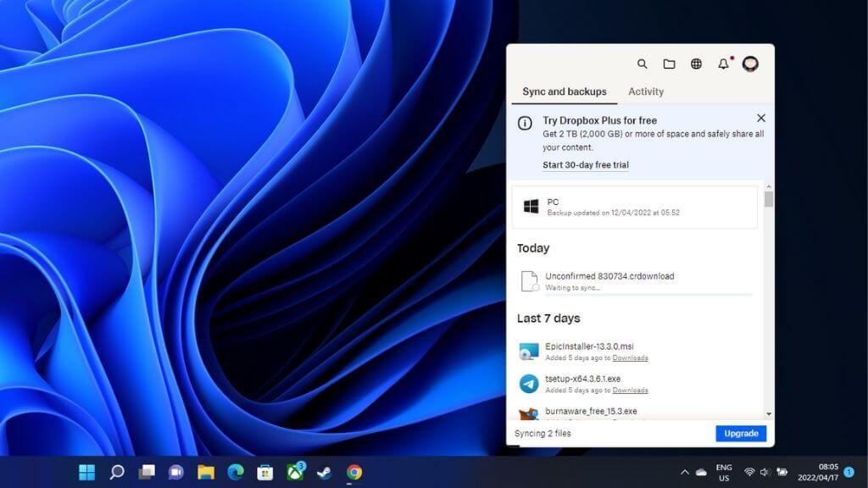Click the scrollbar down arrow in Dropbox list
The image size is (868, 488).
768,413
